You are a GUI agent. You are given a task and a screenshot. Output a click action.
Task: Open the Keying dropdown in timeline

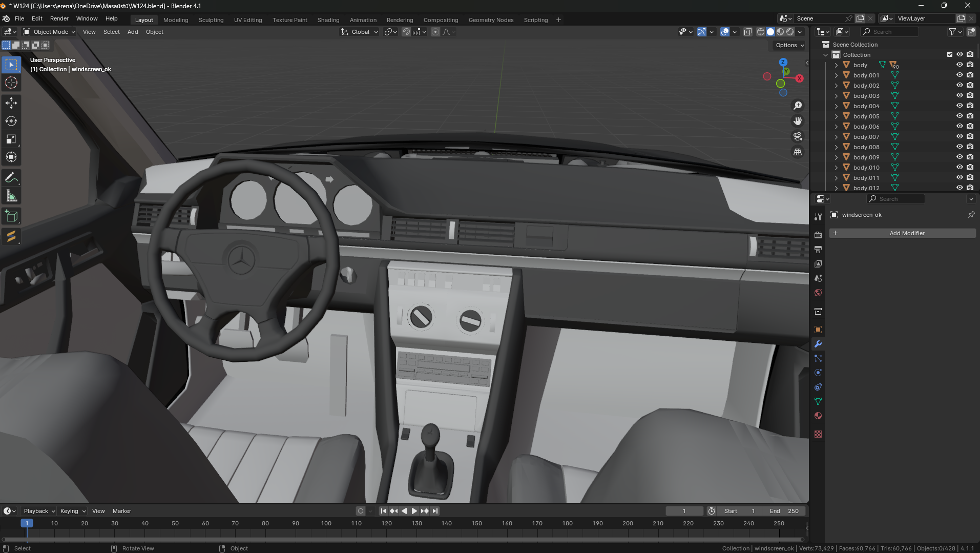(73, 511)
